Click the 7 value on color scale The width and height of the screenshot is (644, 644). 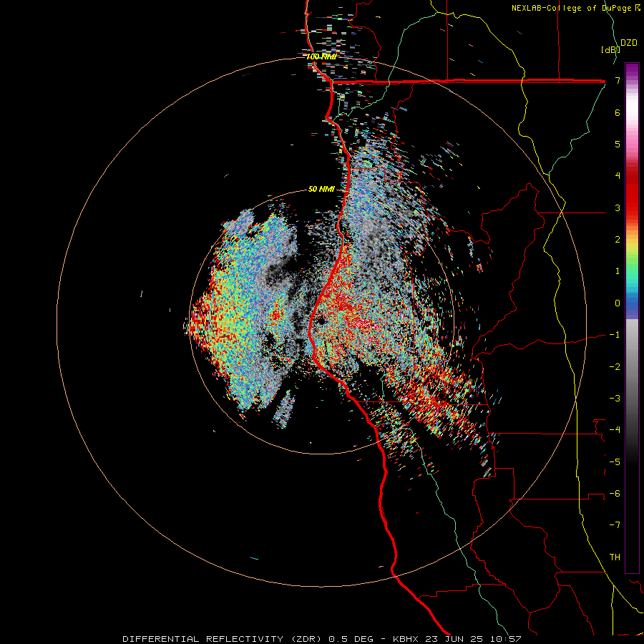pyautogui.click(x=618, y=80)
